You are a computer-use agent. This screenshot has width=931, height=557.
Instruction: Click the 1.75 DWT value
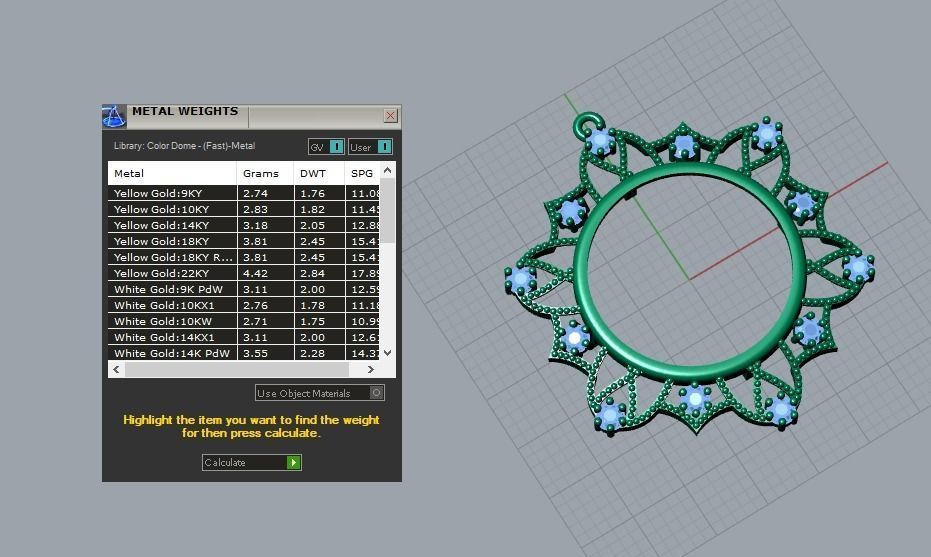(x=312, y=322)
